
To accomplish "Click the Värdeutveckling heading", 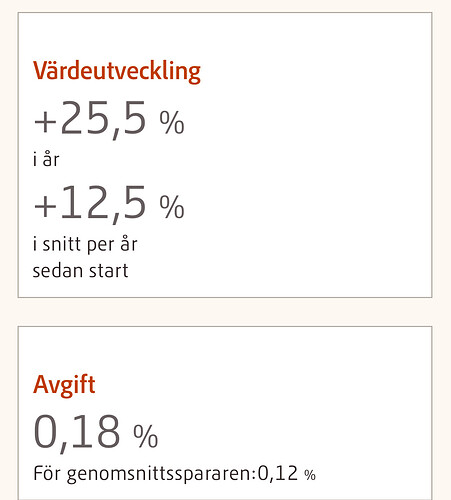I will pyautogui.click(x=117, y=71).
